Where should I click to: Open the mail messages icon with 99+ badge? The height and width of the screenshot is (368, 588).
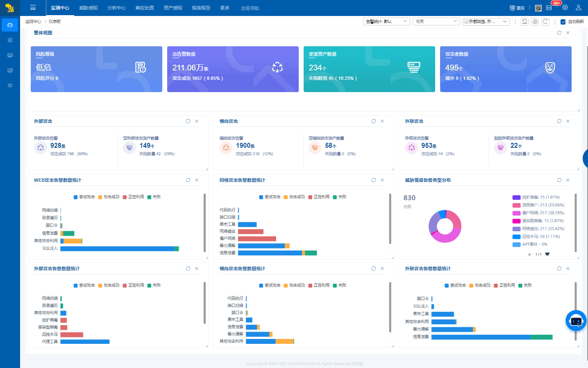pos(549,8)
